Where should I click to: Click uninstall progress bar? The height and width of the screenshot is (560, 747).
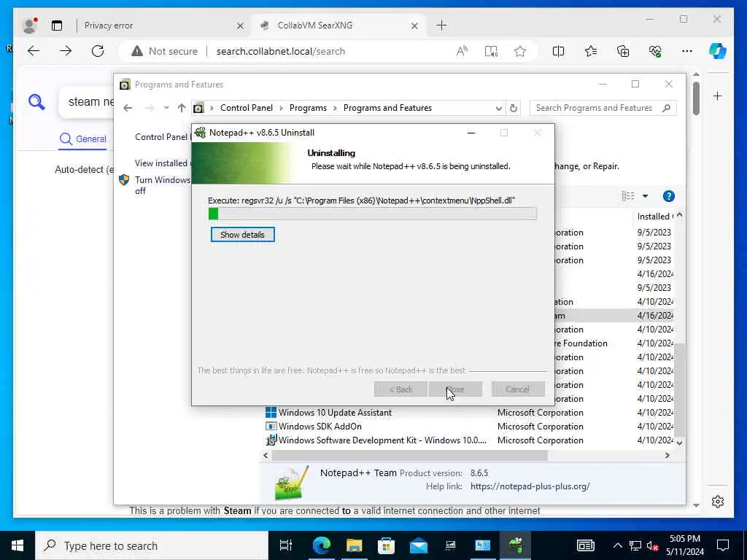point(373,214)
